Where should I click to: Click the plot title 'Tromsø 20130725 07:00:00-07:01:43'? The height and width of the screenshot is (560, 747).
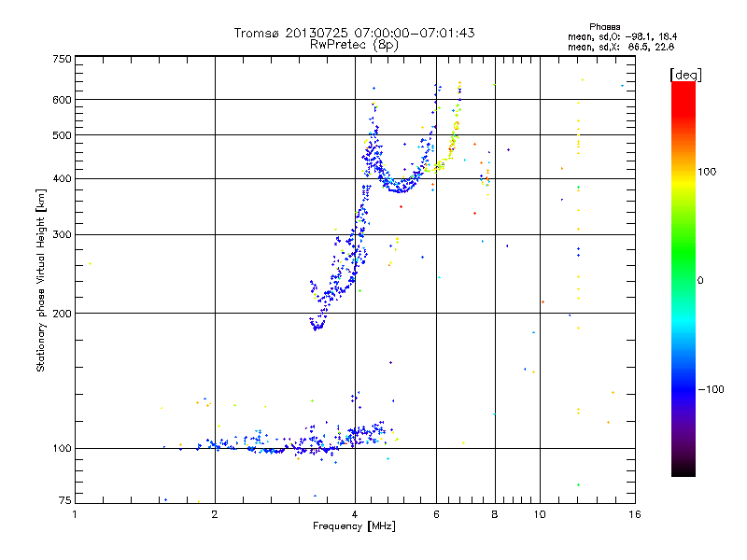click(x=354, y=33)
